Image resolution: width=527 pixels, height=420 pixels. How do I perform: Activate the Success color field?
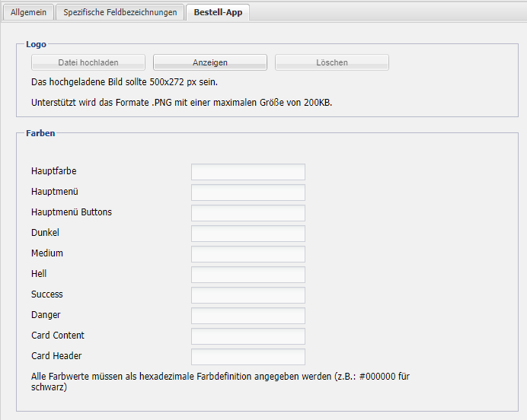point(248,294)
